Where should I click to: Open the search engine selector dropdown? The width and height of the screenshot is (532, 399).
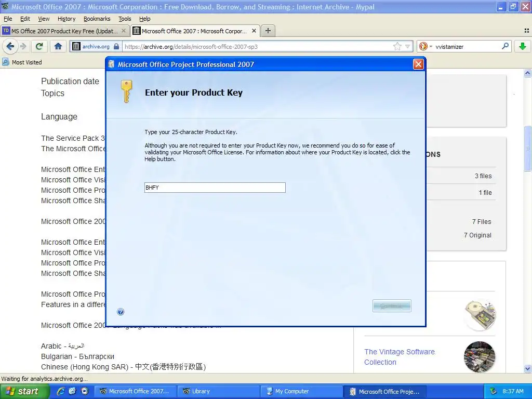click(425, 46)
